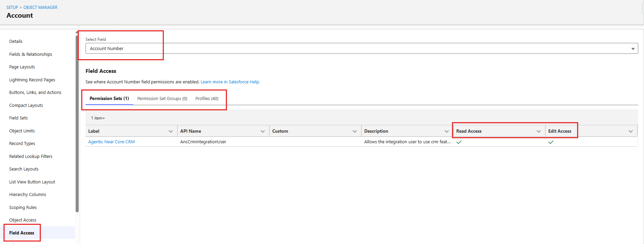This screenshot has width=644, height=244.
Task: Sort table by Label column header
Action: [94, 131]
